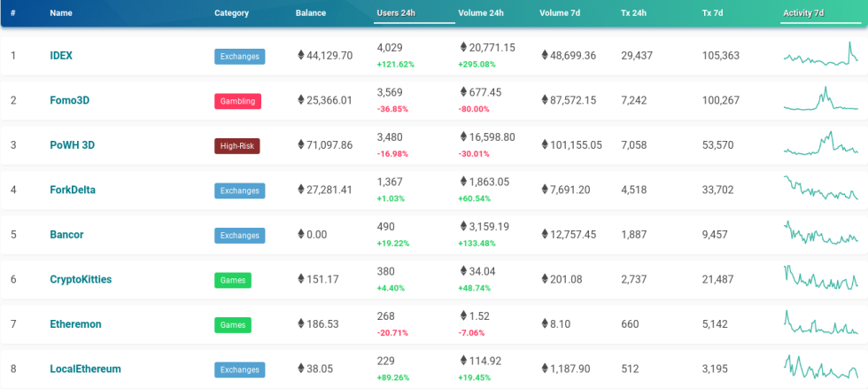Click the Exchanges tag on IDEX row

239,57
